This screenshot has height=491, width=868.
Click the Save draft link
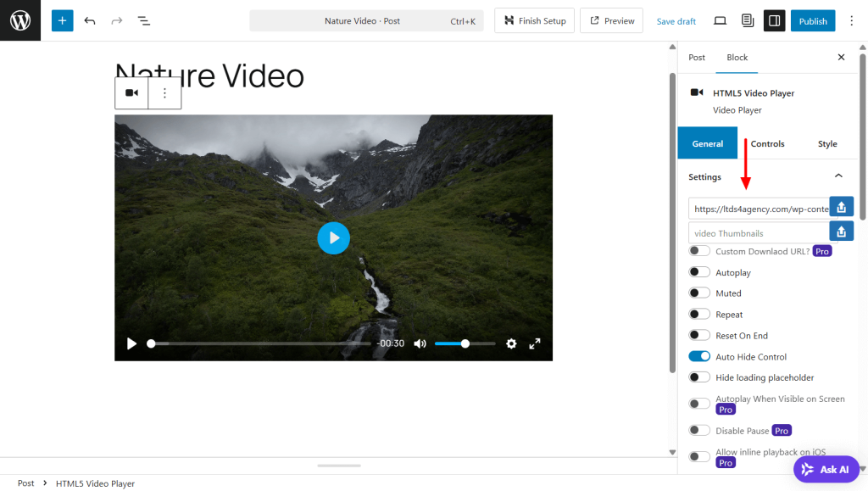676,20
